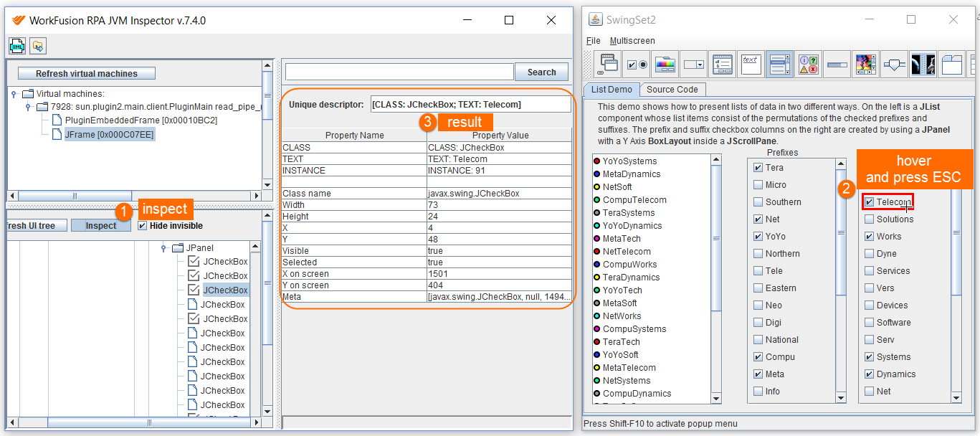The width and height of the screenshot is (980, 436).
Task: Click the search text field in JVM Inspector
Action: coord(400,72)
